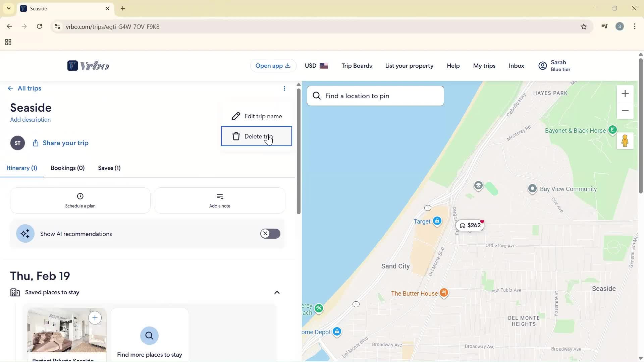Disable the Show AI recommendations toggle

(270, 233)
